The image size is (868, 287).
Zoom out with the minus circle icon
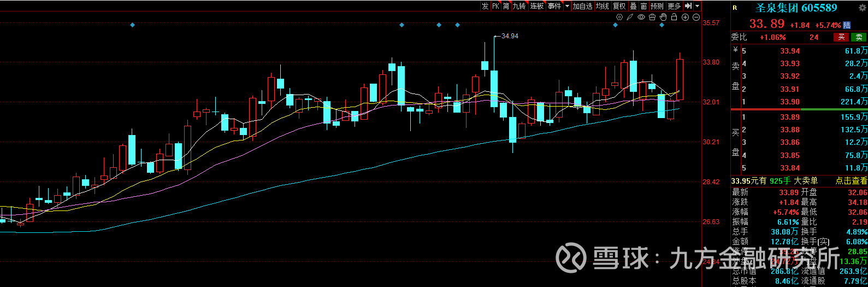pyautogui.click(x=696, y=17)
